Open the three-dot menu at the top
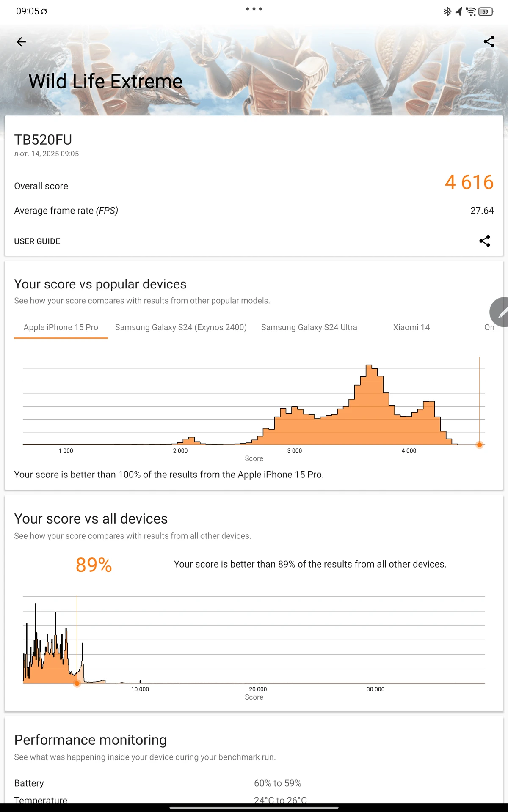The width and height of the screenshot is (508, 812). click(254, 9)
